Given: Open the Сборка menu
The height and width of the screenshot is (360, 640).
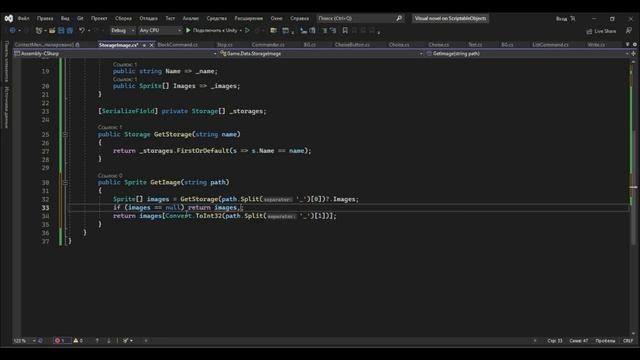Looking at the screenshot, I should pos(123,18).
